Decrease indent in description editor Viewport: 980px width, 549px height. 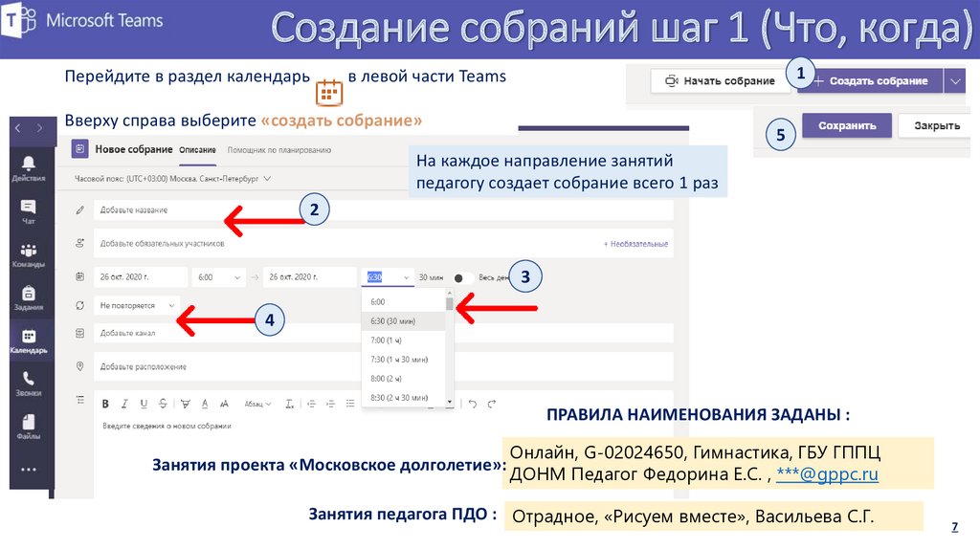point(311,405)
